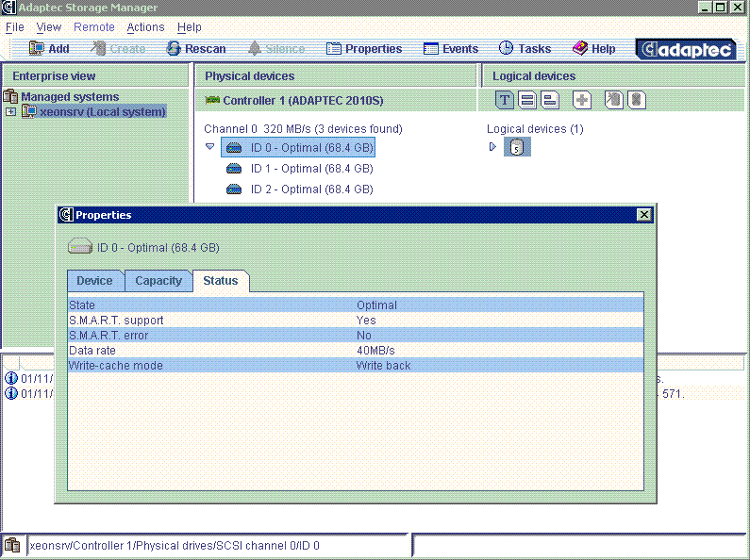Image resolution: width=750 pixels, height=560 pixels.
Task: Click Controller 1 (ADAPTEC 2010S) label
Action: 303,100
